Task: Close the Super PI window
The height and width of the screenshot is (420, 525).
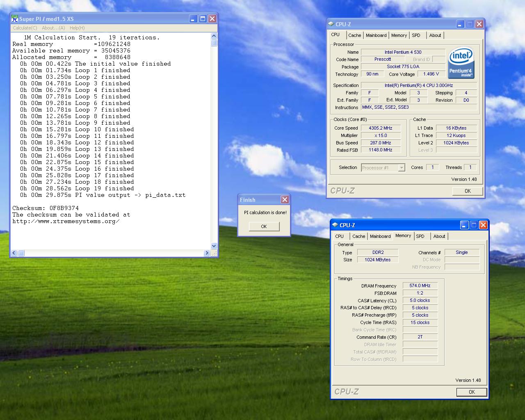Action: (212, 19)
